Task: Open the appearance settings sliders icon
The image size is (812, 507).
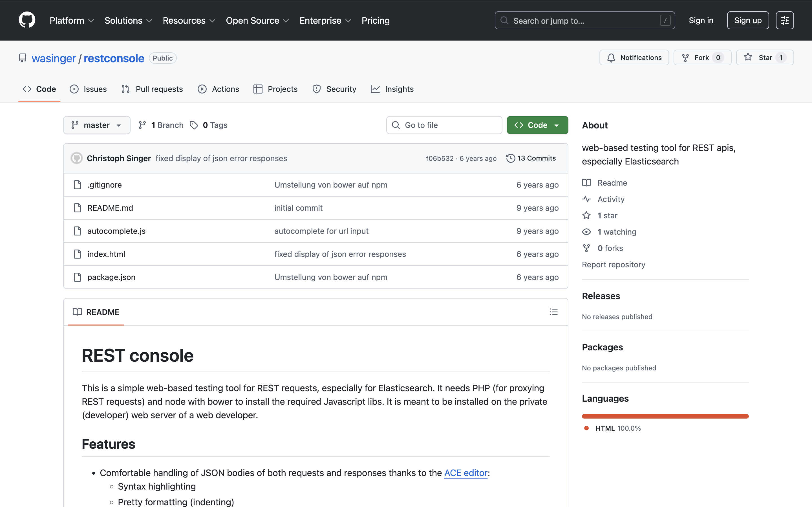Action: (784, 21)
